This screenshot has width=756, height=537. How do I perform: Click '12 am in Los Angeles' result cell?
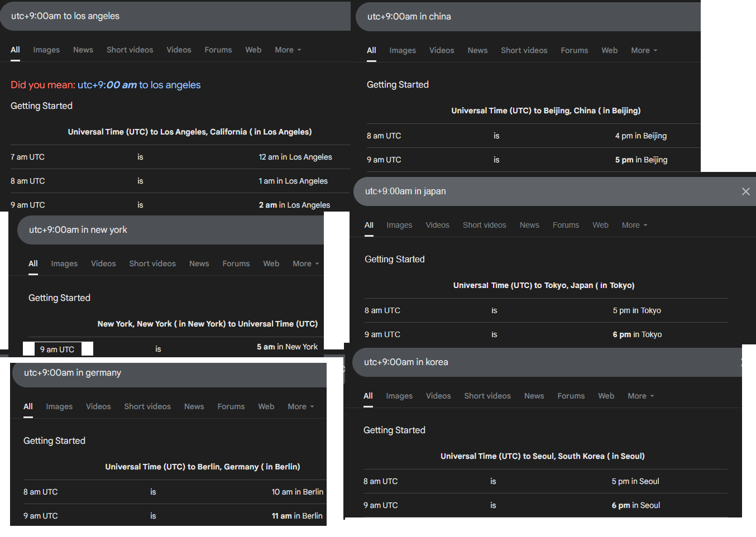295,157
